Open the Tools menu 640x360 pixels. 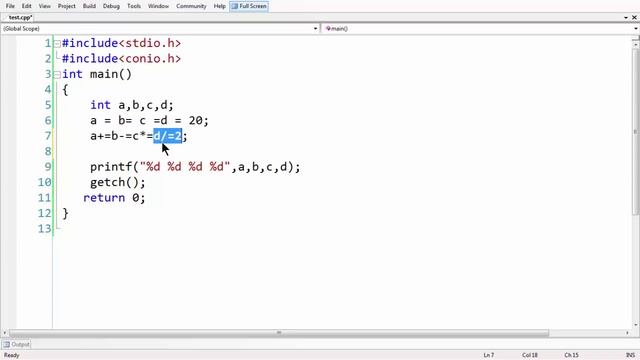point(134,6)
